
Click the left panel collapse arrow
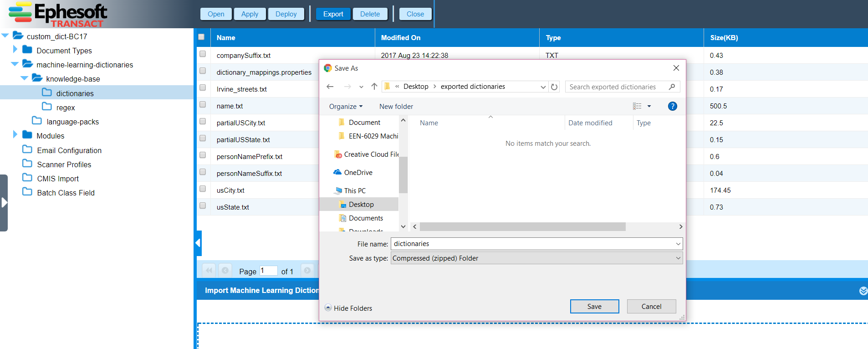click(x=198, y=243)
